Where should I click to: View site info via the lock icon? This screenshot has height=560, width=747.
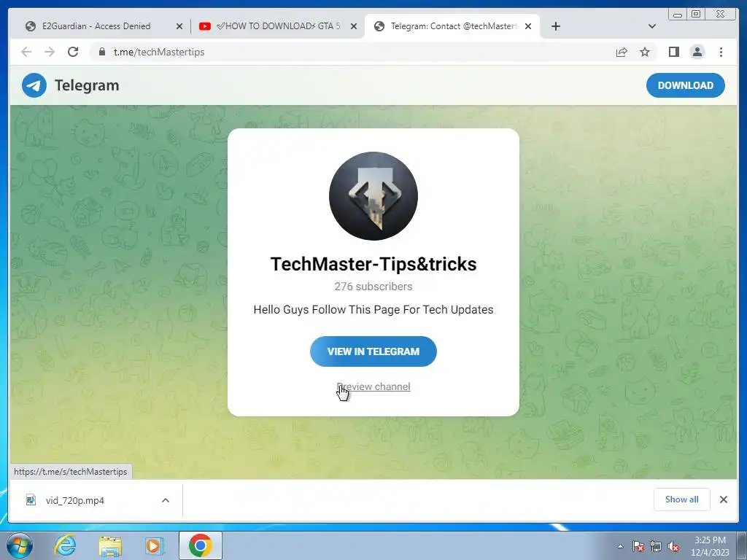(102, 52)
